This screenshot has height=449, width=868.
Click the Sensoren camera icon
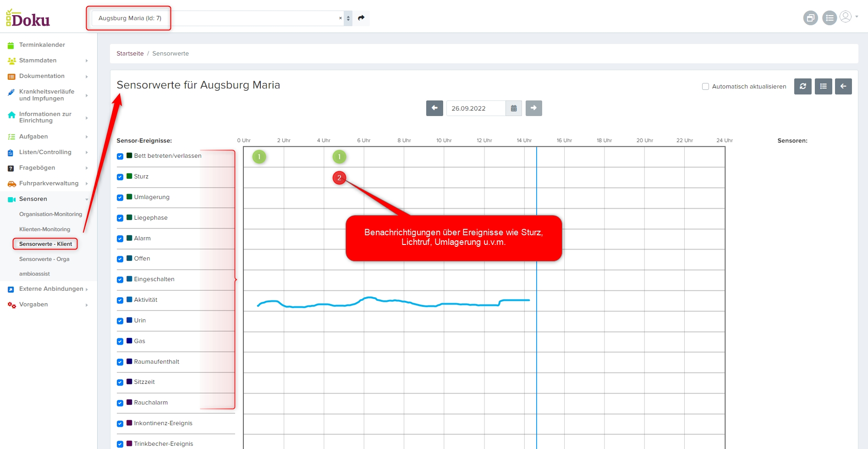12,199
